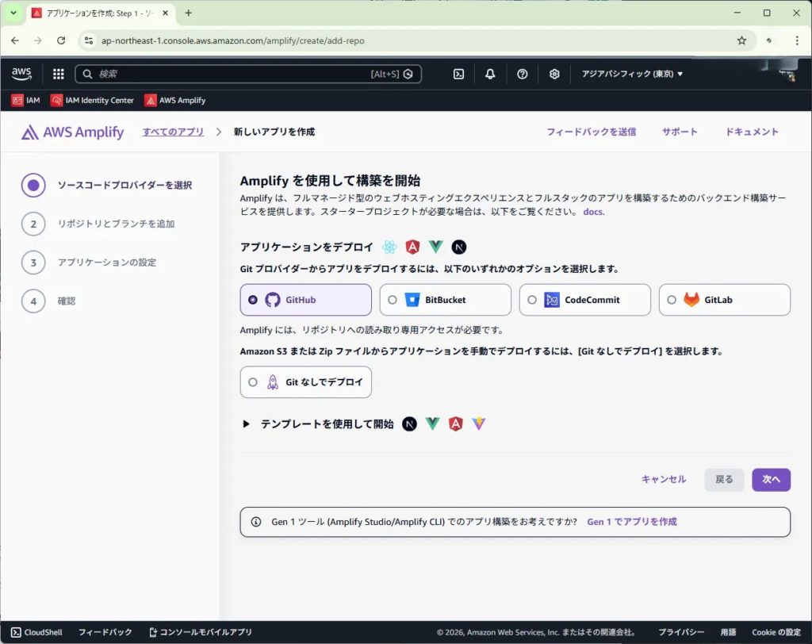Viewport: 812px width, 644px height.
Task: Open the AWS Amplify bookmark shortcut
Action: point(174,100)
